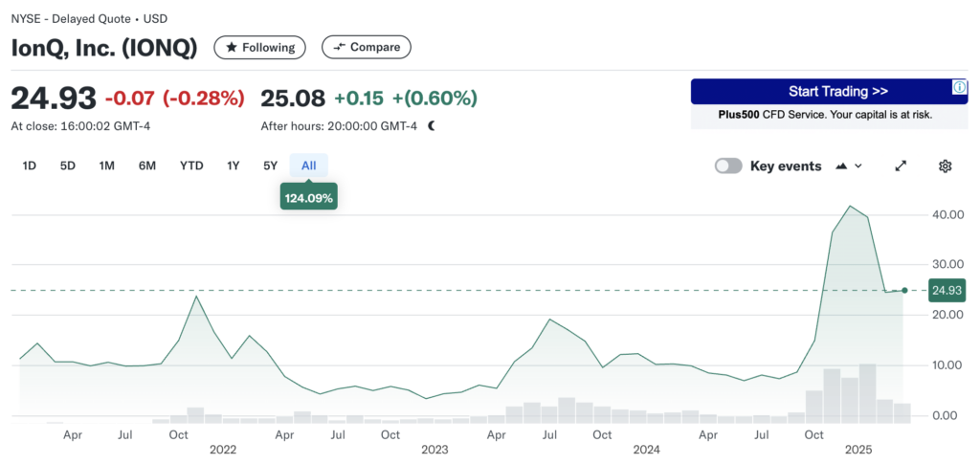Show the 1Y chart range
The height and width of the screenshot is (464, 980).
233,166
